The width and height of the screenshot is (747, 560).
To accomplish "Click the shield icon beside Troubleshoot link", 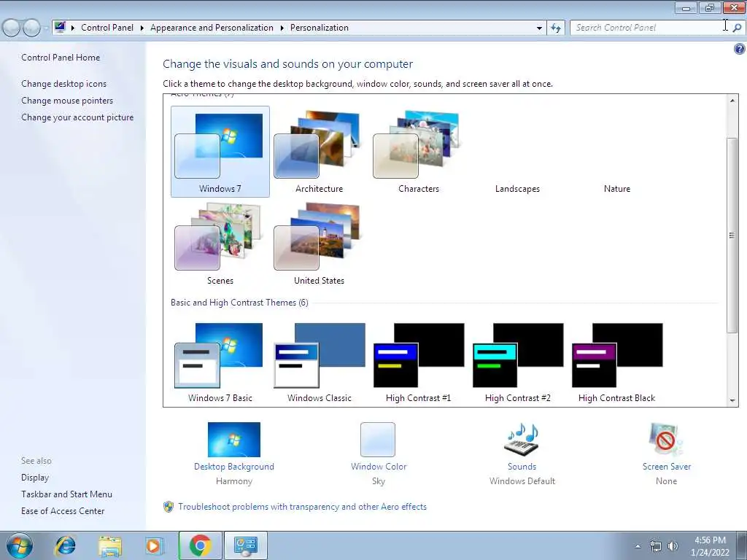I will [x=169, y=507].
